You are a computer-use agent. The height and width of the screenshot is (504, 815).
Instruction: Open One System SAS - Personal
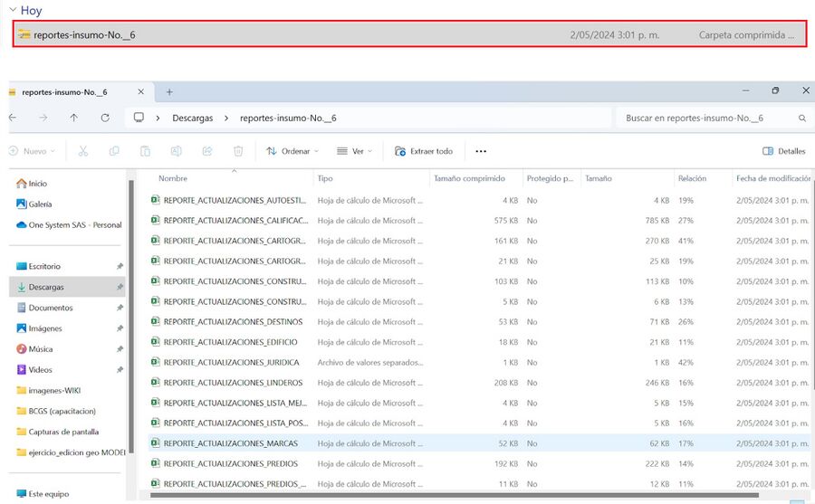[69, 225]
